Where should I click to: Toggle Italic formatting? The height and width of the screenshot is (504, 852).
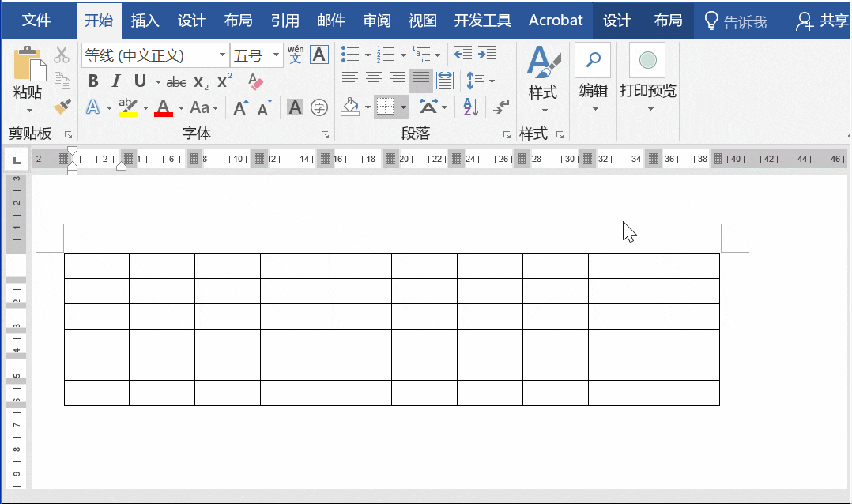click(x=116, y=81)
